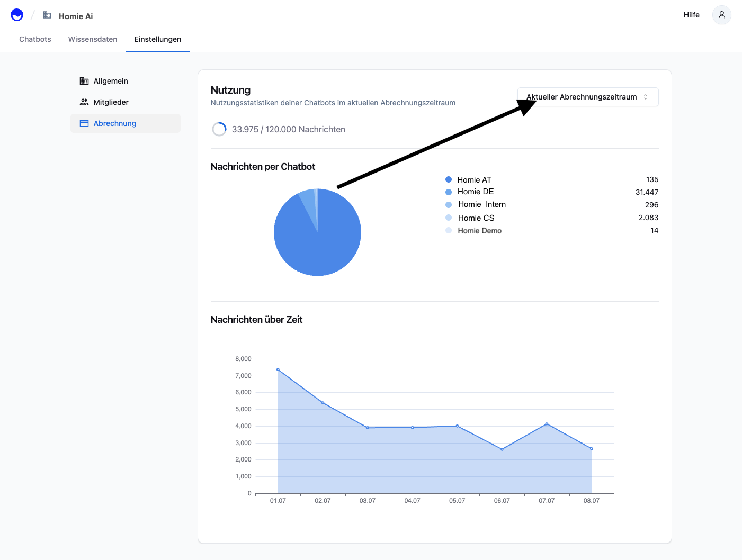
Task: Click the Homie Ai organization name
Action: [76, 16]
